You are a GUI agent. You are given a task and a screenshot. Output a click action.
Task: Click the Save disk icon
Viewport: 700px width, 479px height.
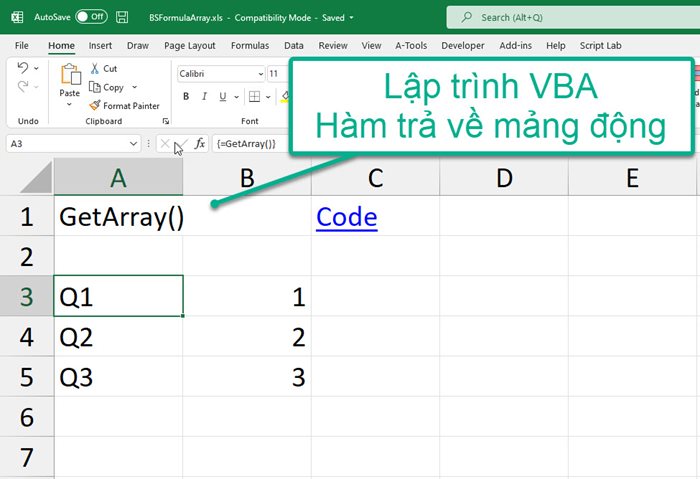point(122,17)
